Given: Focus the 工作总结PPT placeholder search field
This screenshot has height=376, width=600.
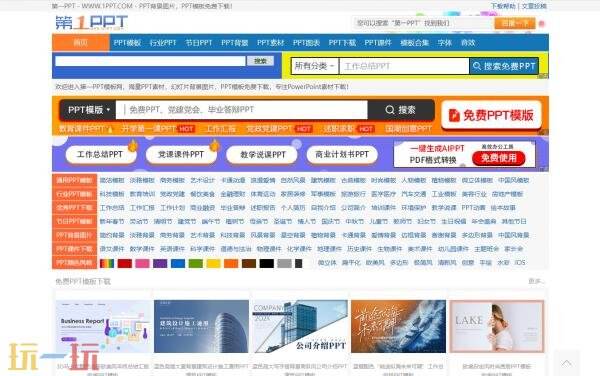Looking at the screenshot, I should tap(404, 66).
